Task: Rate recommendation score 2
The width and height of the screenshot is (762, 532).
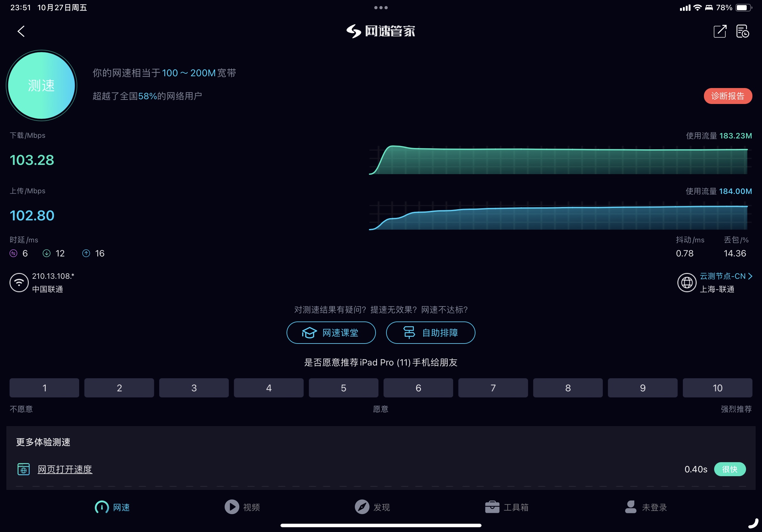Action: coord(119,388)
